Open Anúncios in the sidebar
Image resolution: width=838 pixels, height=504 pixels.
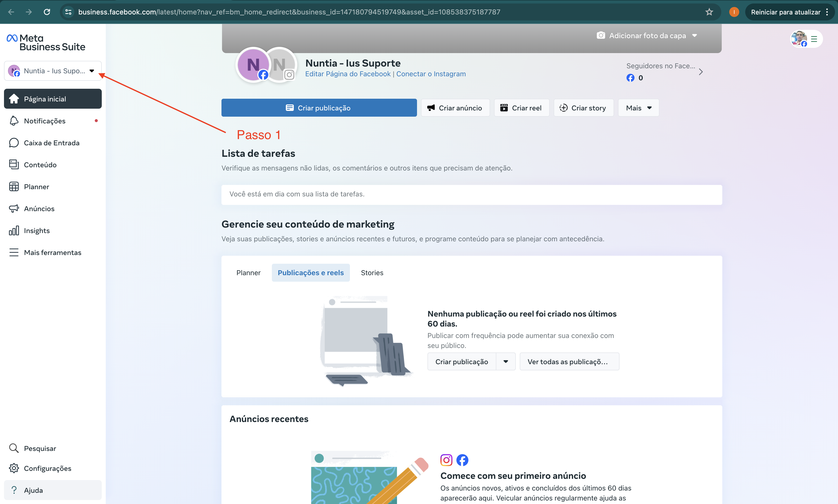[x=53, y=209]
